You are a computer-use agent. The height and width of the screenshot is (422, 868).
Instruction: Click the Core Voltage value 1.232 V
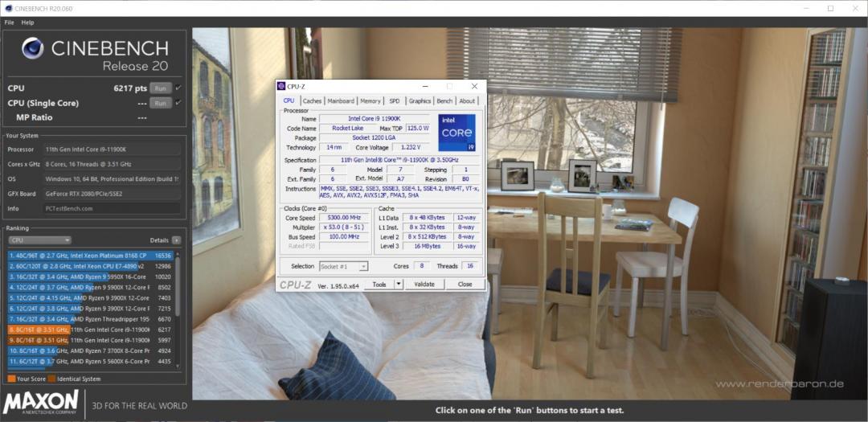point(411,147)
